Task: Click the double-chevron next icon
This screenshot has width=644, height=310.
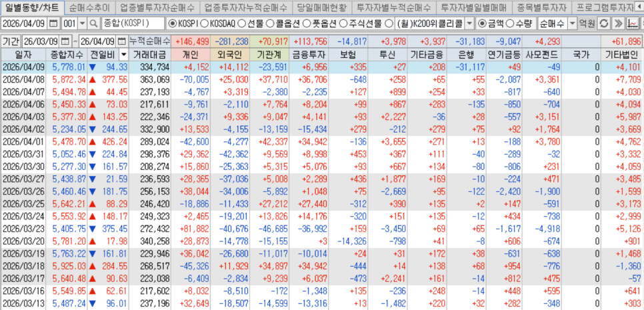Action: tap(618, 23)
